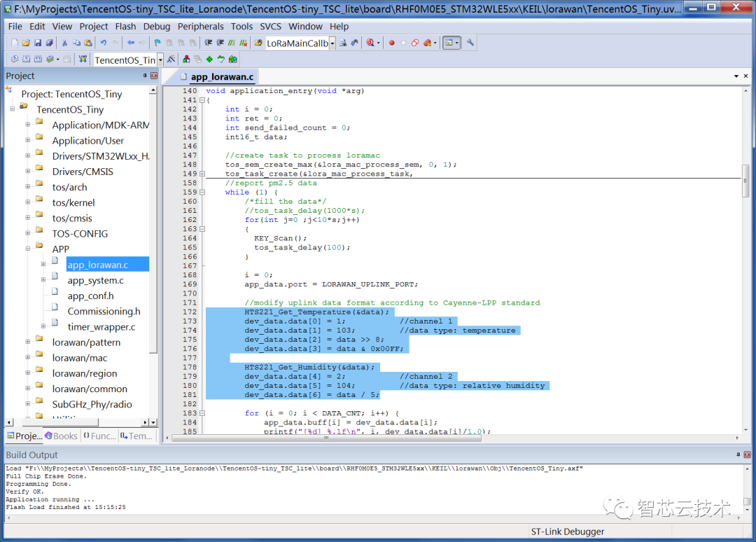Open Manage Project Items from the build toolbar
The height and width of the screenshot is (542, 756).
[x=186, y=60]
